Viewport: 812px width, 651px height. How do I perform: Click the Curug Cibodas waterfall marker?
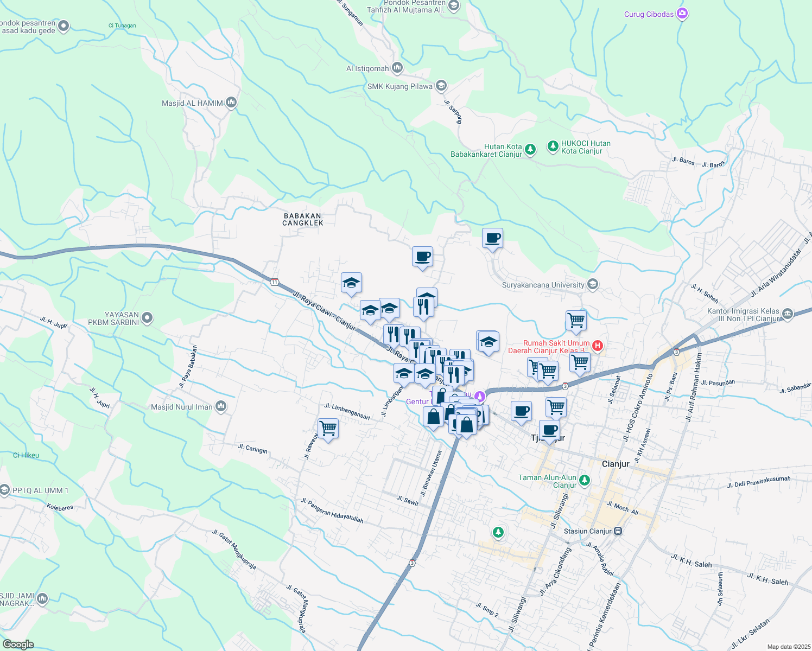point(681,13)
